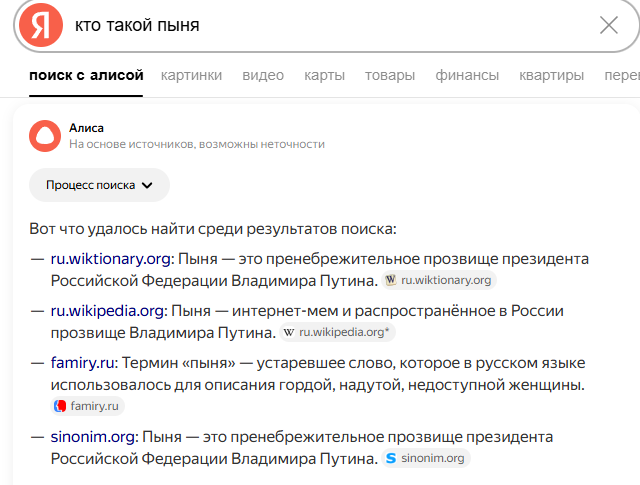The image size is (640, 485).
Task: Clear the search query with X icon
Action: pos(608,25)
